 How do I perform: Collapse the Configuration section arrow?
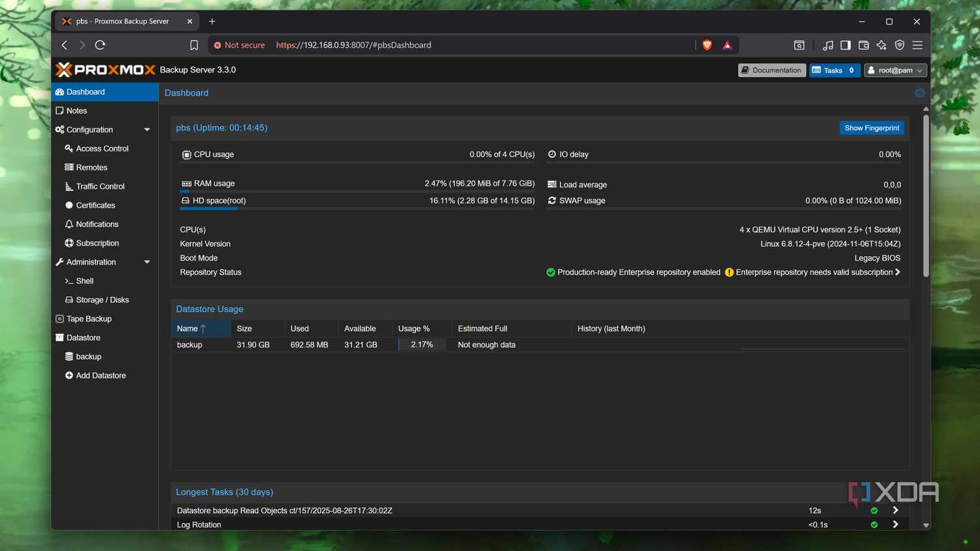147,130
